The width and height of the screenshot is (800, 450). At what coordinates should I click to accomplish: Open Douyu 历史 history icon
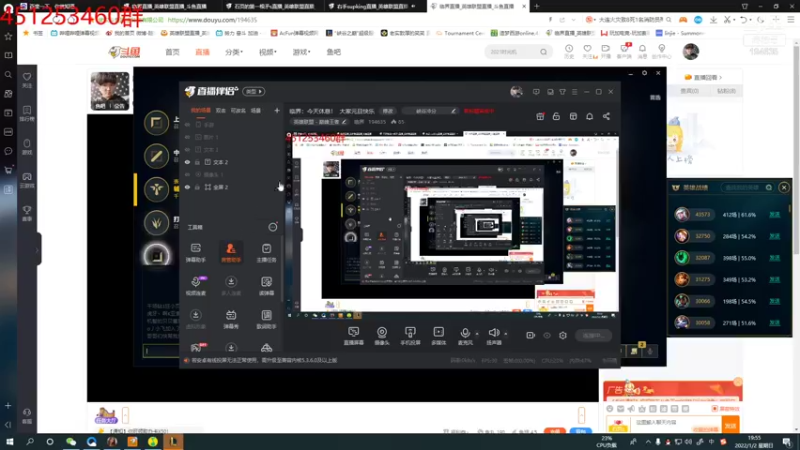pyautogui.click(x=569, y=51)
